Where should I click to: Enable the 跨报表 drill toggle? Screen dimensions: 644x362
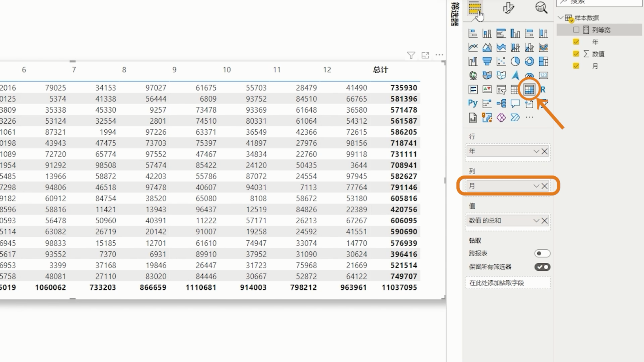tap(542, 253)
